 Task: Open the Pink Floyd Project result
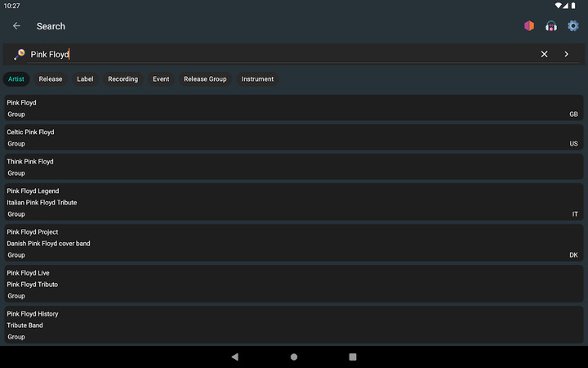pos(294,243)
